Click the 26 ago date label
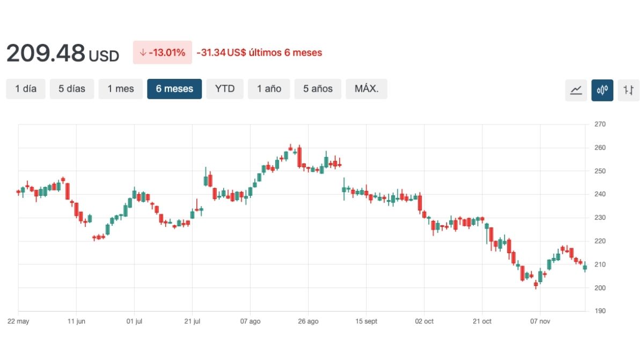The height and width of the screenshot is (362, 644). [308, 321]
